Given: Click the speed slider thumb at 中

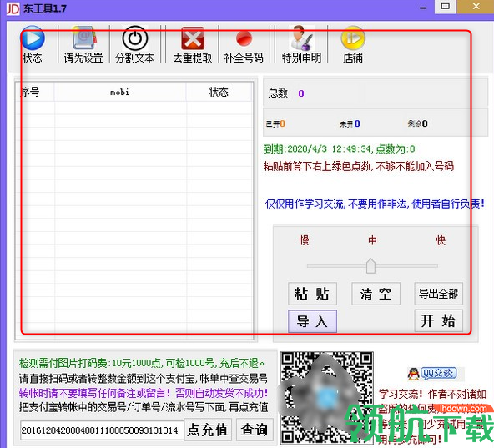Looking at the screenshot, I should 370,266.
